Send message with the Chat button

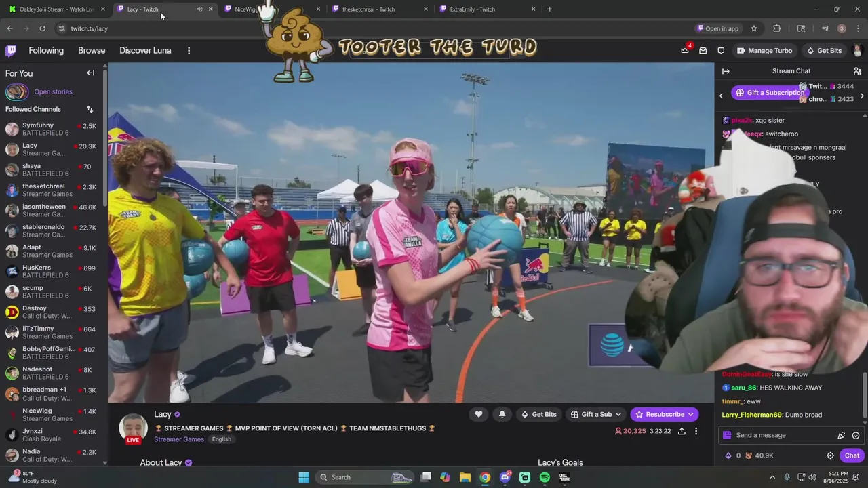(852, 455)
